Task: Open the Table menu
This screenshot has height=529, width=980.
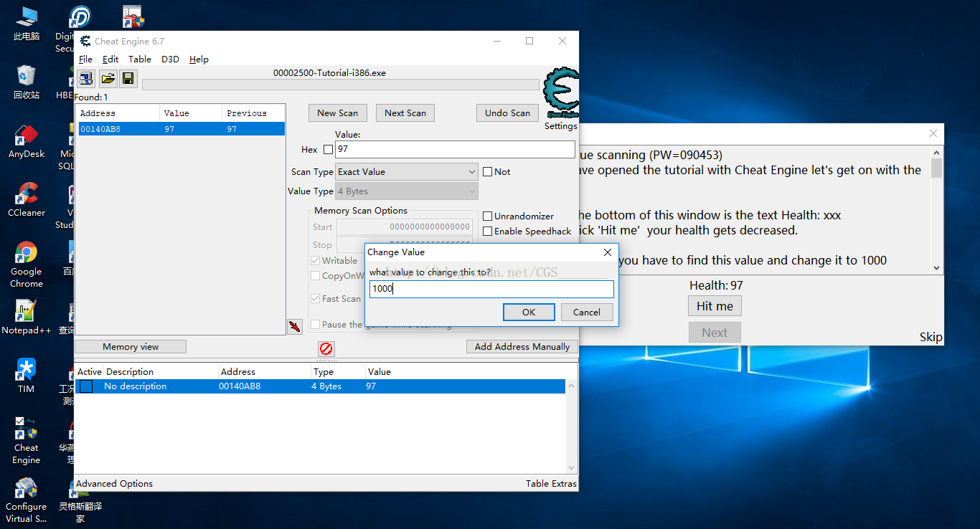Action: (x=139, y=59)
